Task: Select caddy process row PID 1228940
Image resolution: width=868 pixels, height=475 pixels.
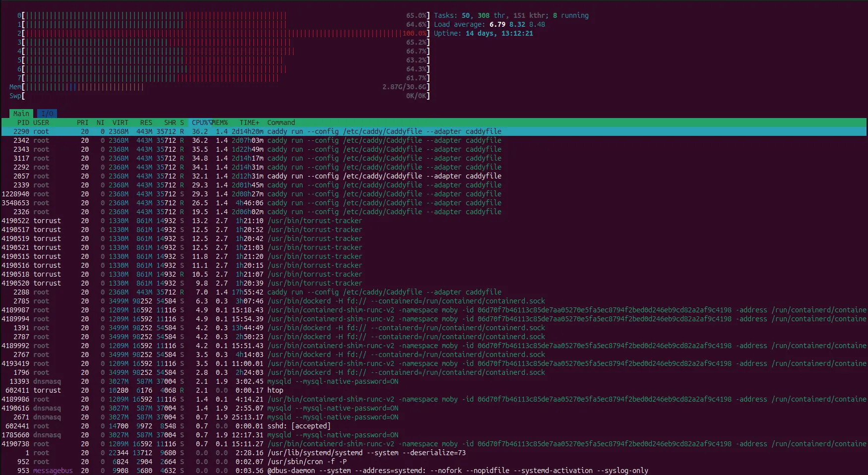Action: coord(434,194)
